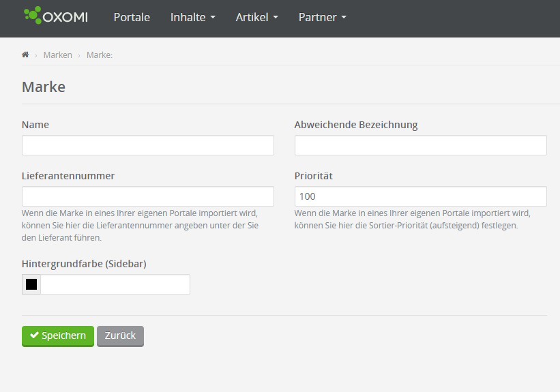The width and height of the screenshot is (560, 392).
Task: Open the Partner dropdown menu
Action: click(322, 18)
